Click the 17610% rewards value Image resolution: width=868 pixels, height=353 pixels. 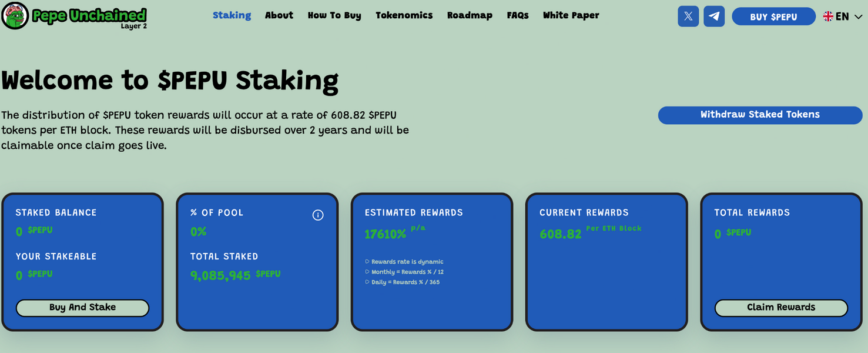386,234
